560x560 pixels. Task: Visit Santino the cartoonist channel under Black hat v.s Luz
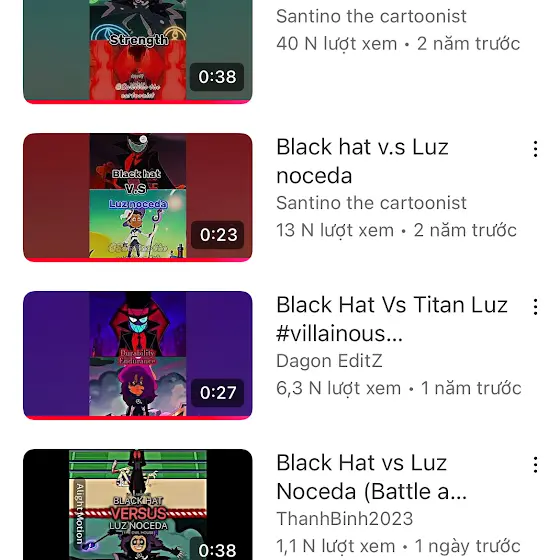pyautogui.click(x=371, y=203)
